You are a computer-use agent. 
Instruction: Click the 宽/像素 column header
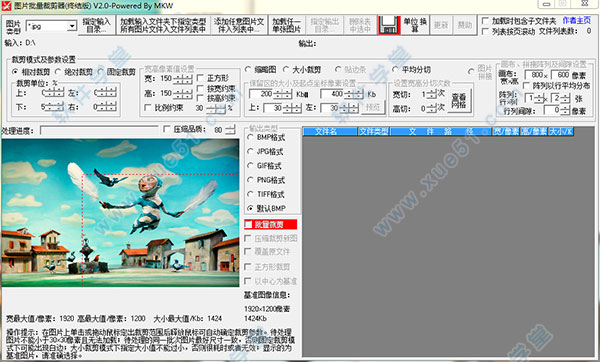click(x=506, y=132)
